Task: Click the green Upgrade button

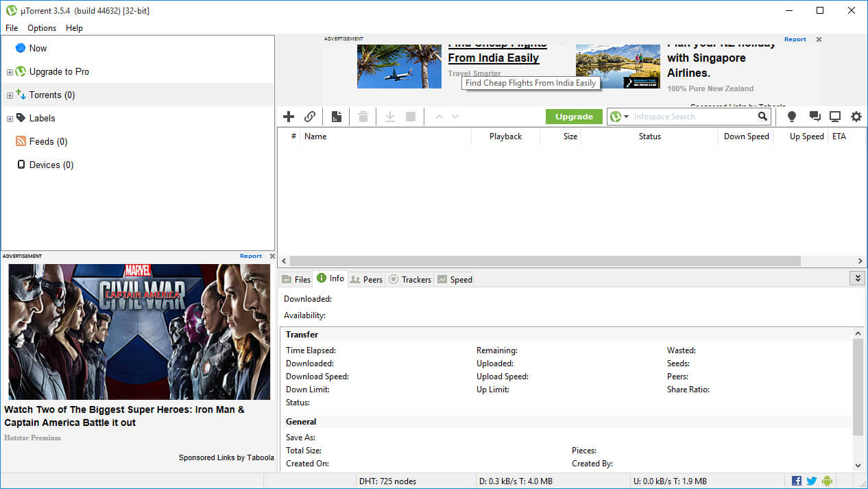Action: 574,117
